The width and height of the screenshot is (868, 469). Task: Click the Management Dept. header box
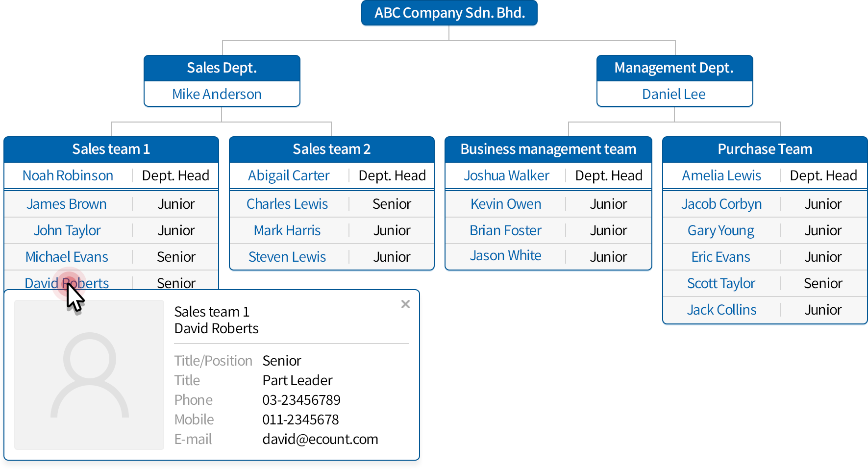[674, 68]
